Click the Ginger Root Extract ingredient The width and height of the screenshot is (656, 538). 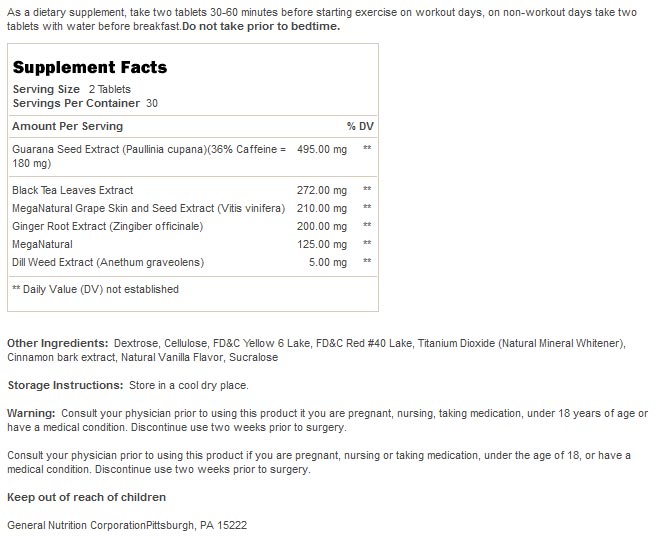[107, 226]
